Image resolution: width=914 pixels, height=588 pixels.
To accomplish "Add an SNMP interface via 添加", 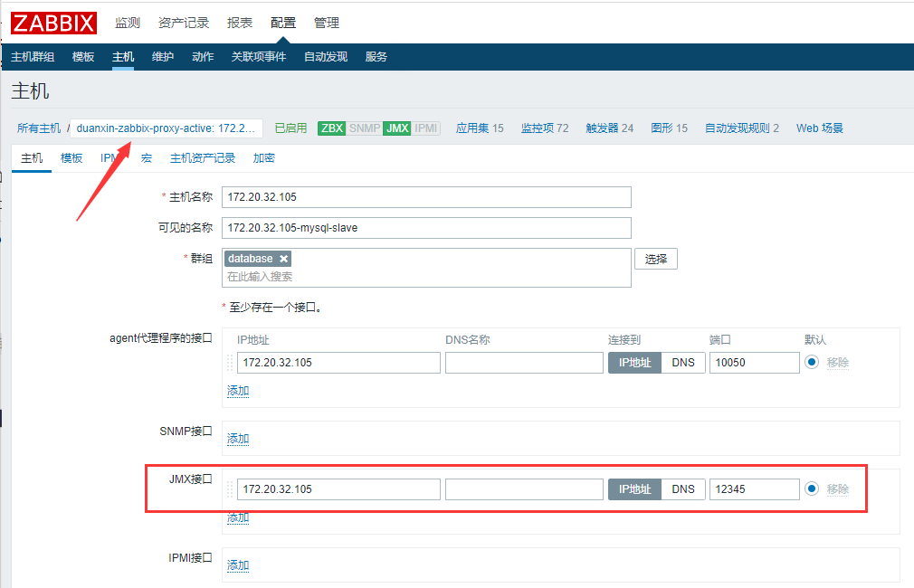I will click(x=238, y=438).
